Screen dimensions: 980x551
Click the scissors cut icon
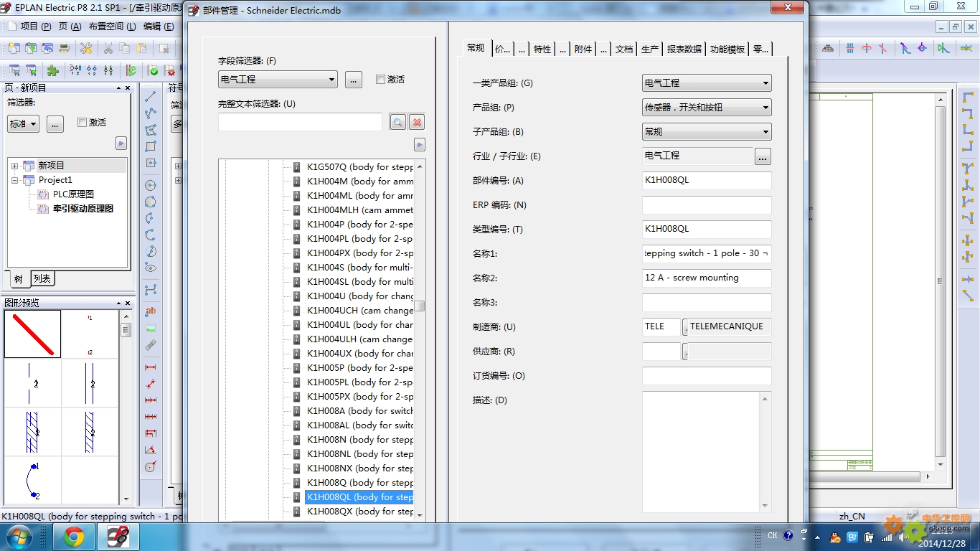pos(108,48)
